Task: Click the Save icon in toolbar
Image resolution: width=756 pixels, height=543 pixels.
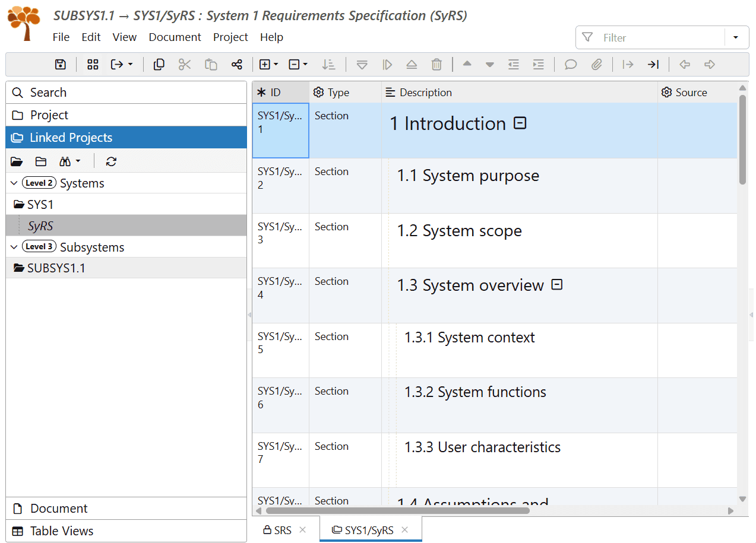Action: coord(60,65)
